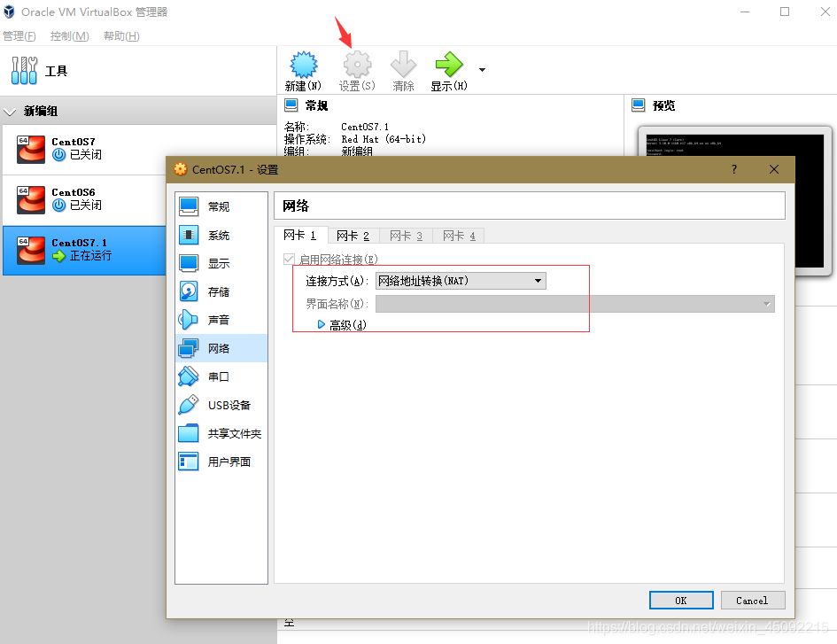Screen dimensions: 837x644
Task: Open the dropdown arrow beside 显示
Action: tap(481, 69)
